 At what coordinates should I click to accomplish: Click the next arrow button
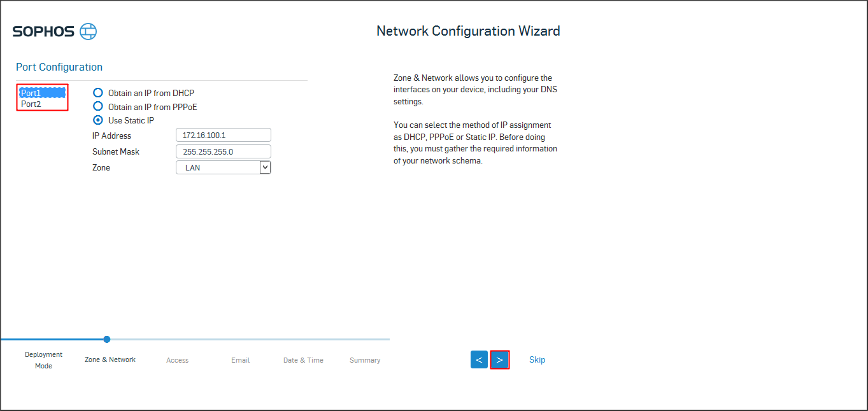click(500, 359)
